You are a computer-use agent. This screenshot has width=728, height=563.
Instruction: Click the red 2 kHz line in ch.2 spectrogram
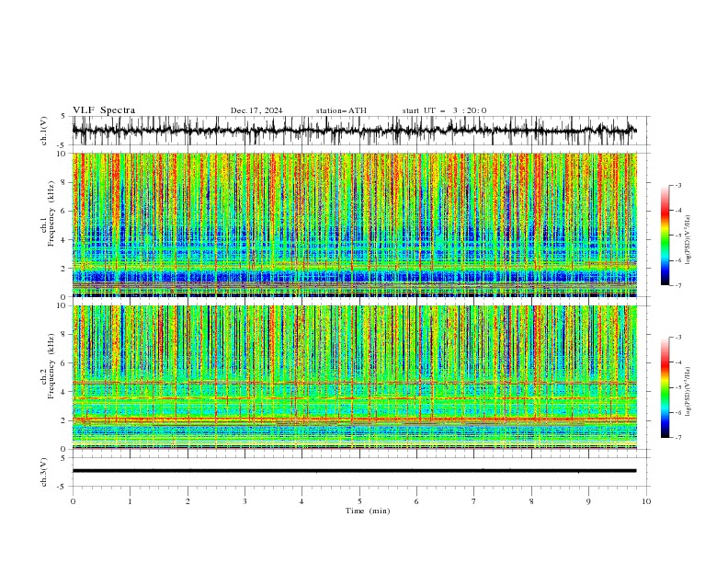[x=354, y=419]
